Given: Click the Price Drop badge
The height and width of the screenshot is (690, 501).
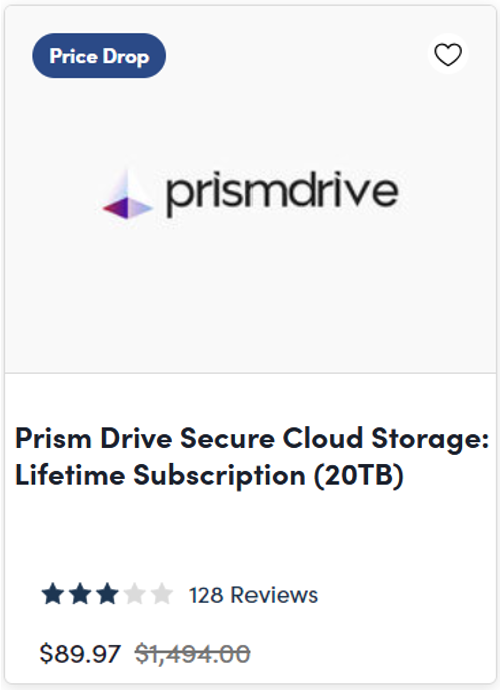Looking at the screenshot, I should pyautogui.click(x=99, y=56).
